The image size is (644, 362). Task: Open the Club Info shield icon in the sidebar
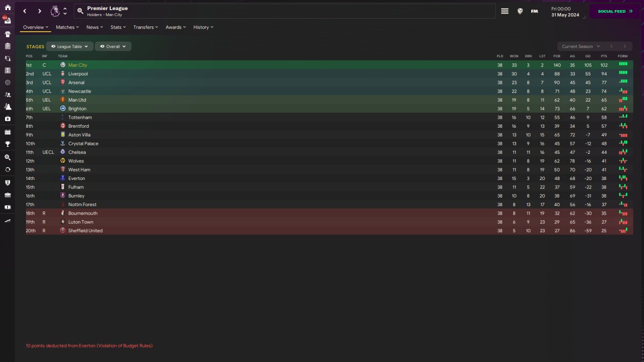pyautogui.click(x=8, y=183)
